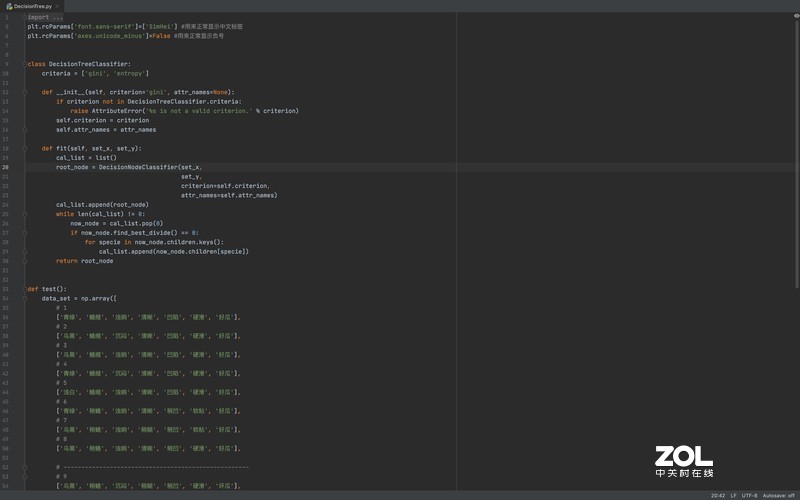Place cursor on 'return root_node' line
800x500 pixels.
coord(84,261)
